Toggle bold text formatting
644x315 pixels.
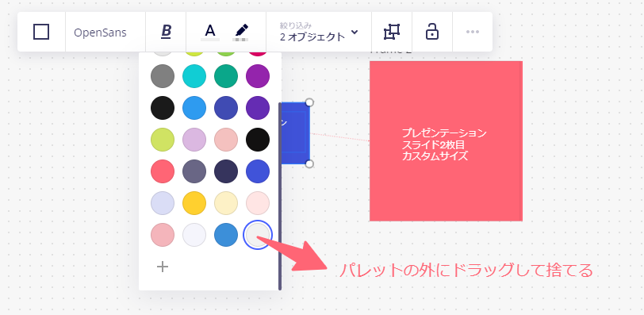[x=166, y=32]
